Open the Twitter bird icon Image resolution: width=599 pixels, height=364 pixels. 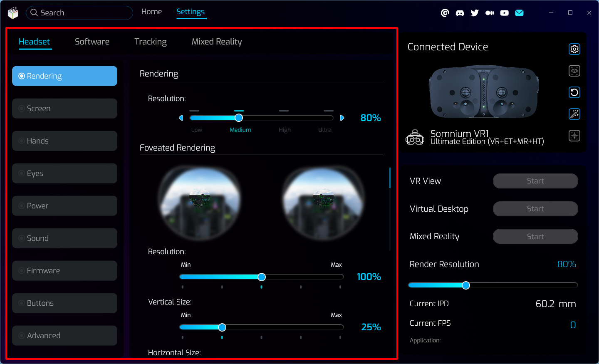tap(475, 13)
